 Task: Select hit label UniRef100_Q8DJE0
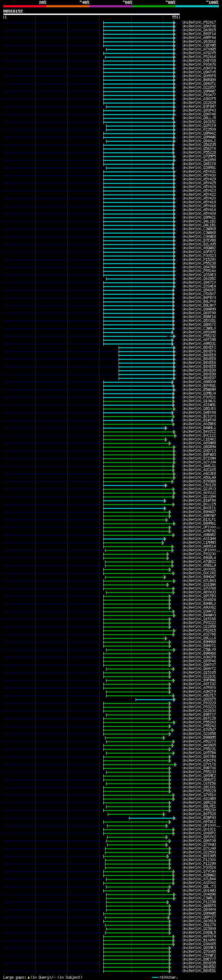click(x=199, y=408)
